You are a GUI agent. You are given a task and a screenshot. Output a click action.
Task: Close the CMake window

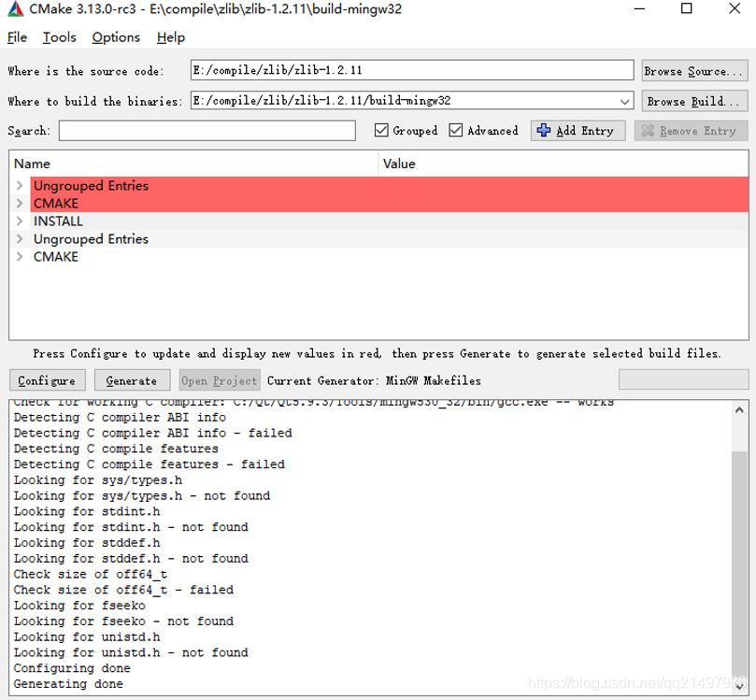(x=735, y=8)
